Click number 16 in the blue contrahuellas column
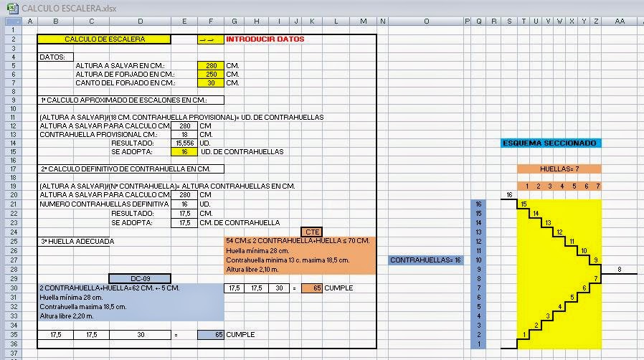This screenshot has height=360, width=644. [x=478, y=204]
